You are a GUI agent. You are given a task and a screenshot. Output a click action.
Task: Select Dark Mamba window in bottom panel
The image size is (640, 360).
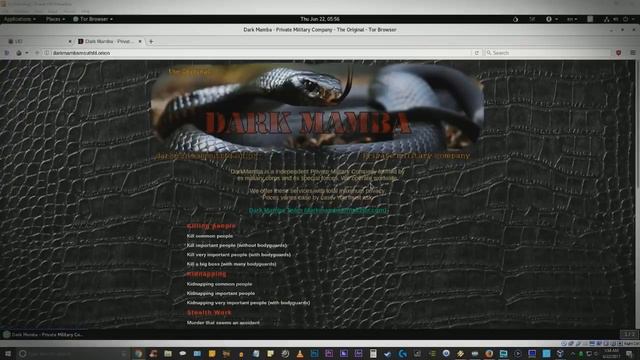click(x=43, y=334)
